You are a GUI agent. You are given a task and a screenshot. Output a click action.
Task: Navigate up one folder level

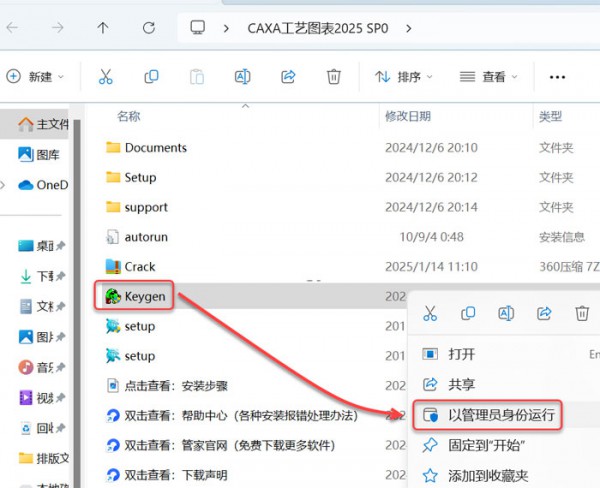pos(103,28)
